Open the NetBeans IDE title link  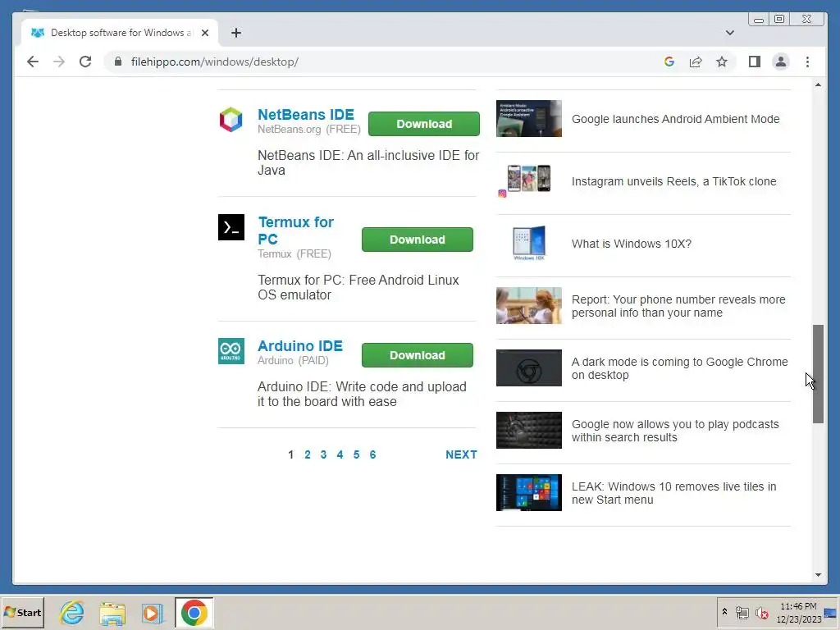pos(306,115)
